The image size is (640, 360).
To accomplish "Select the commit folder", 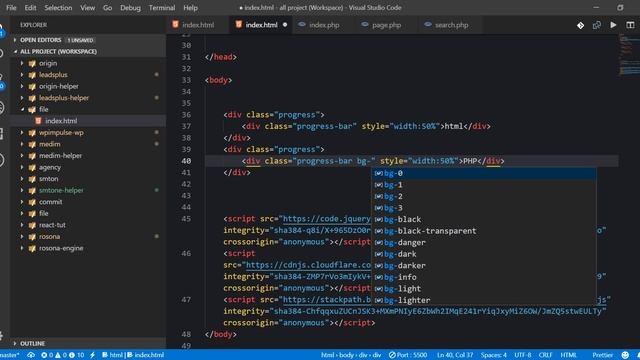I will point(88,202).
